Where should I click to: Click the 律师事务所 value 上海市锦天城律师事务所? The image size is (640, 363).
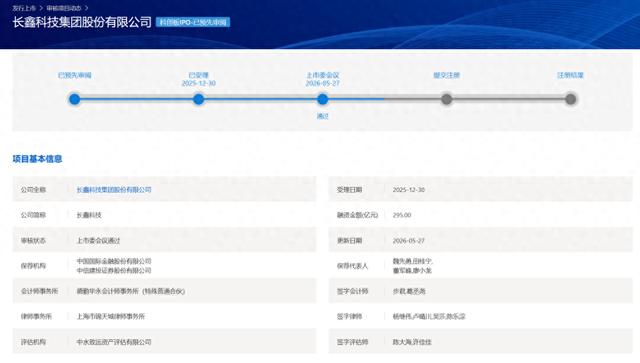[111, 316]
